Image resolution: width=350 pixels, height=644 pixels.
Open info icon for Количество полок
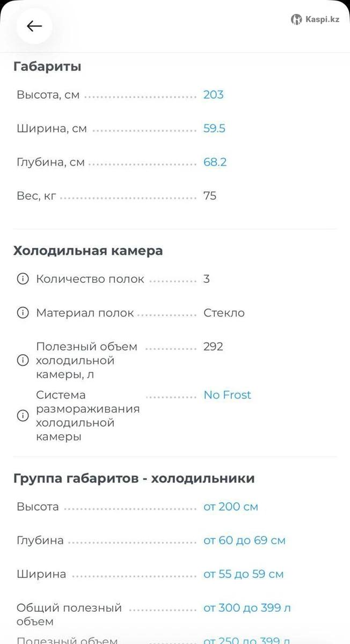pos(23,279)
